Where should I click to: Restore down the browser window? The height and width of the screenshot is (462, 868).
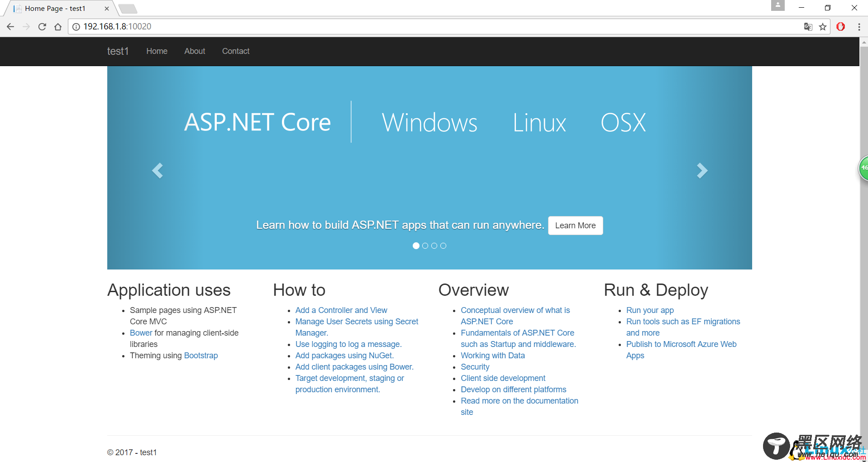pos(827,8)
